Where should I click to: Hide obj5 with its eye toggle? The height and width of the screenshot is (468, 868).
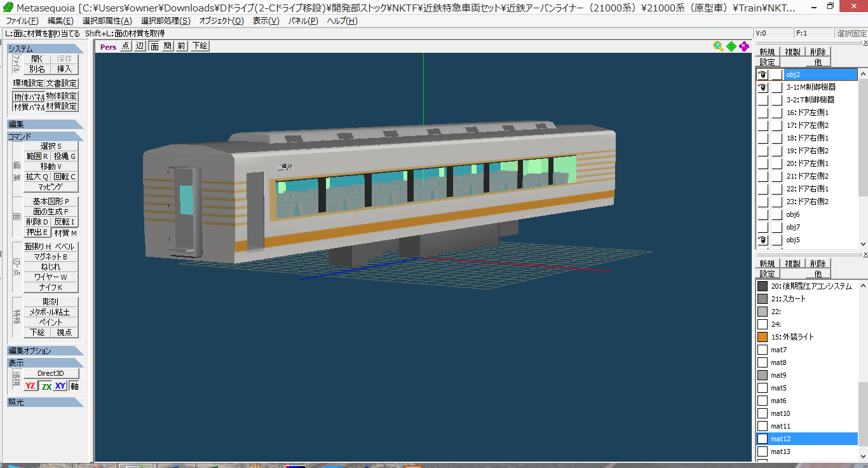pyautogui.click(x=763, y=240)
